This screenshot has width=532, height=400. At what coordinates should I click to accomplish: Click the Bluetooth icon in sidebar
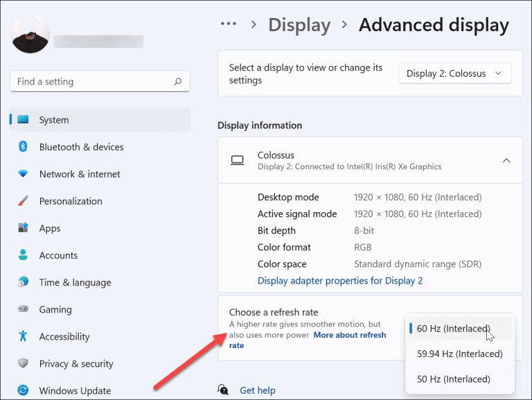point(23,147)
